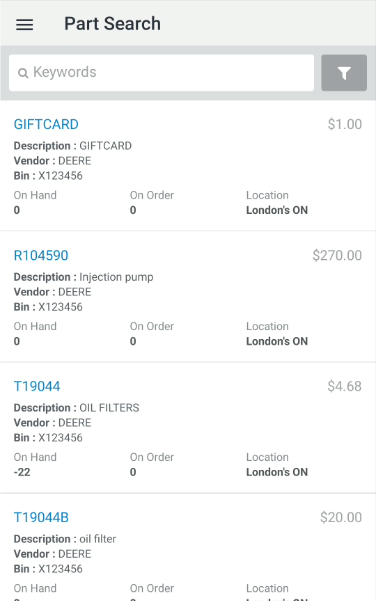Open the hamburger navigation menu

[24, 24]
